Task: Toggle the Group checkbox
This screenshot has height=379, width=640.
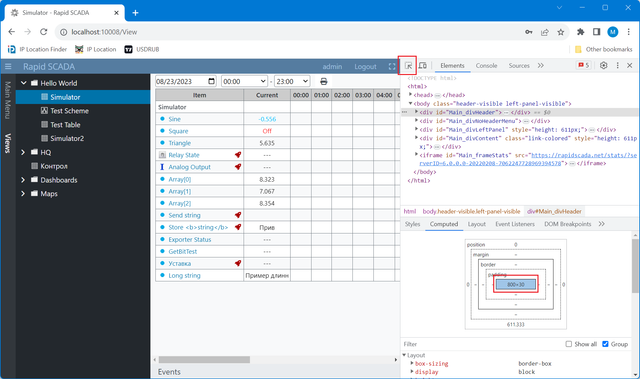Action: pyautogui.click(x=605, y=344)
